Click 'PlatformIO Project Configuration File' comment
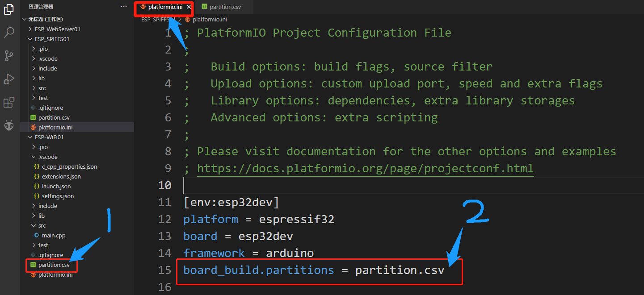 click(324, 33)
